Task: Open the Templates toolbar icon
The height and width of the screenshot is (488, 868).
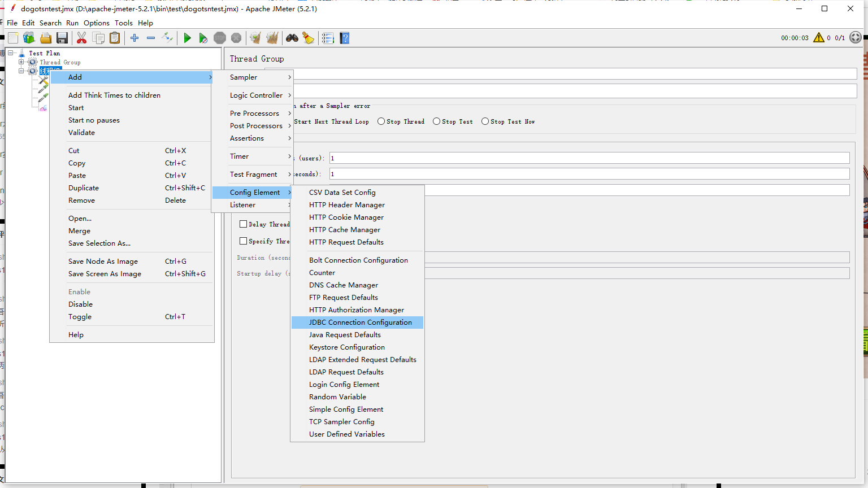Action: tap(29, 38)
